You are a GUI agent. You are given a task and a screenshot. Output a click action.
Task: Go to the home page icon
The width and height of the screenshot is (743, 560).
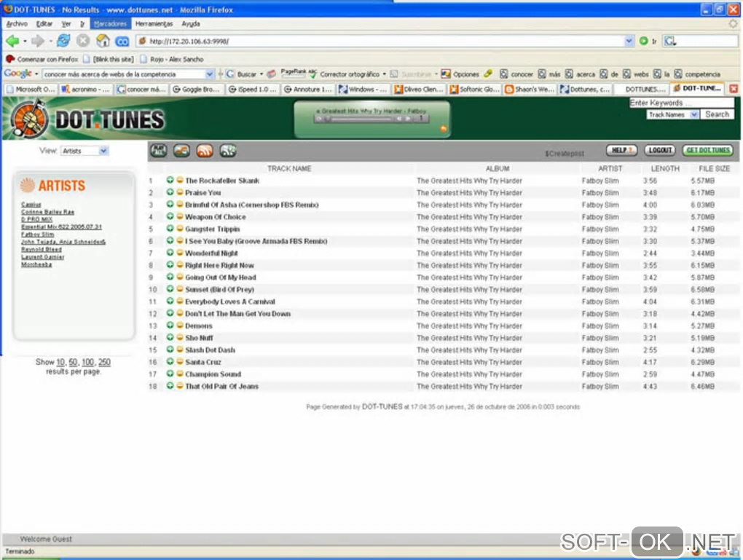click(103, 42)
